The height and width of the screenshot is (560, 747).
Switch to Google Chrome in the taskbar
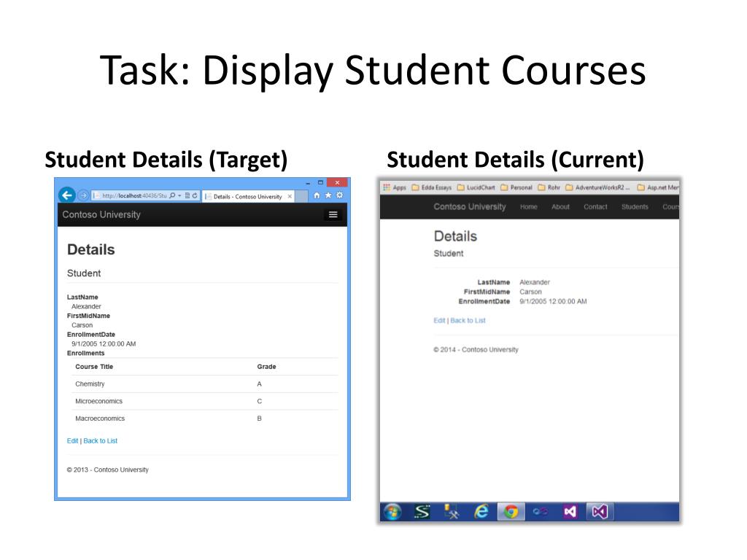(x=511, y=512)
